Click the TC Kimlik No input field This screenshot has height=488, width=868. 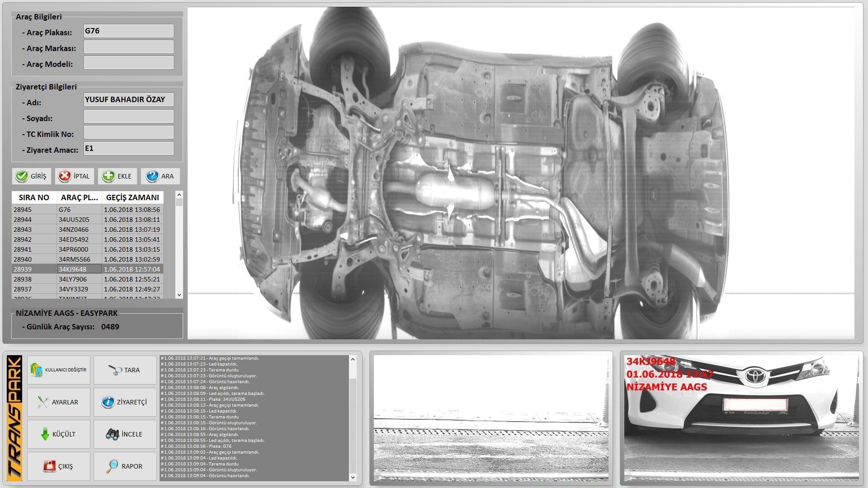point(129,132)
